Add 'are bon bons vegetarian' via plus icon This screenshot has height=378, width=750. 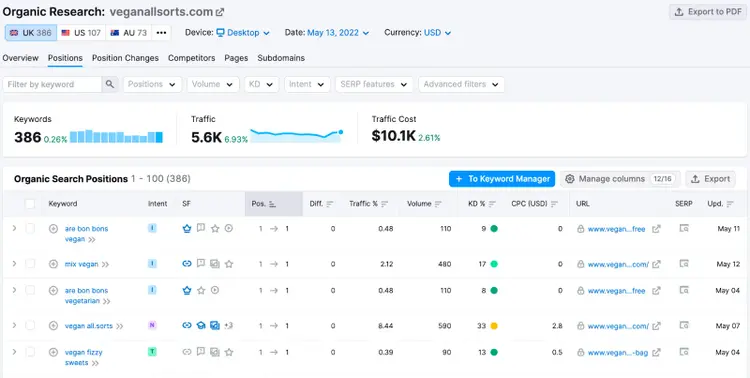point(54,290)
